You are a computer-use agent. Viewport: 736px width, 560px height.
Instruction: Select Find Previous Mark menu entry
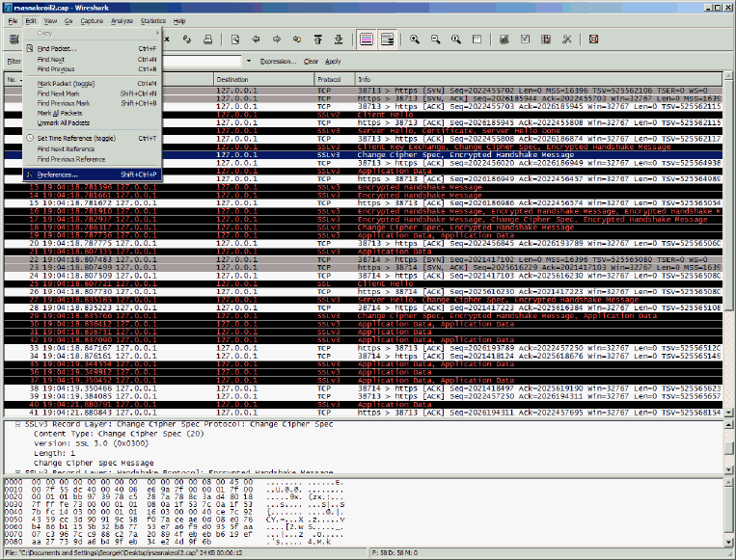tap(92, 103)
